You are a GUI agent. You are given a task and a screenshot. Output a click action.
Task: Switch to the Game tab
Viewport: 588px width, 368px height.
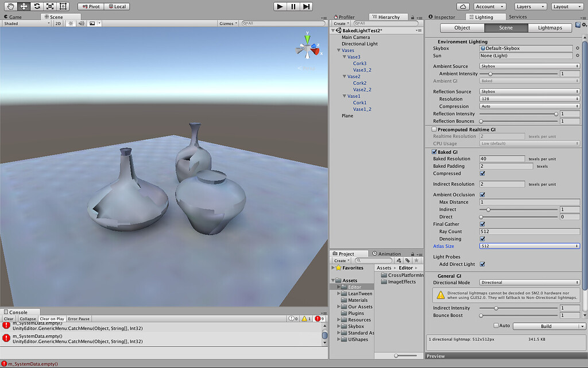(x=14, y=17)
